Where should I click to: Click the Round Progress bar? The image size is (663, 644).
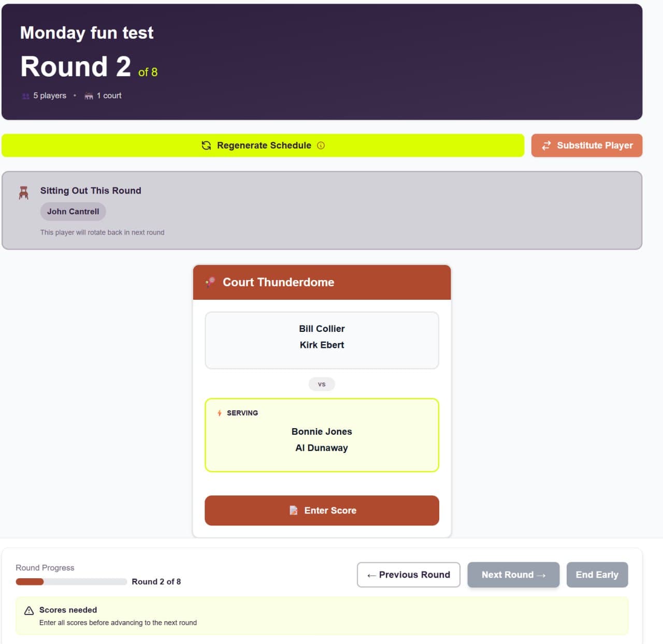coord(71,581)
